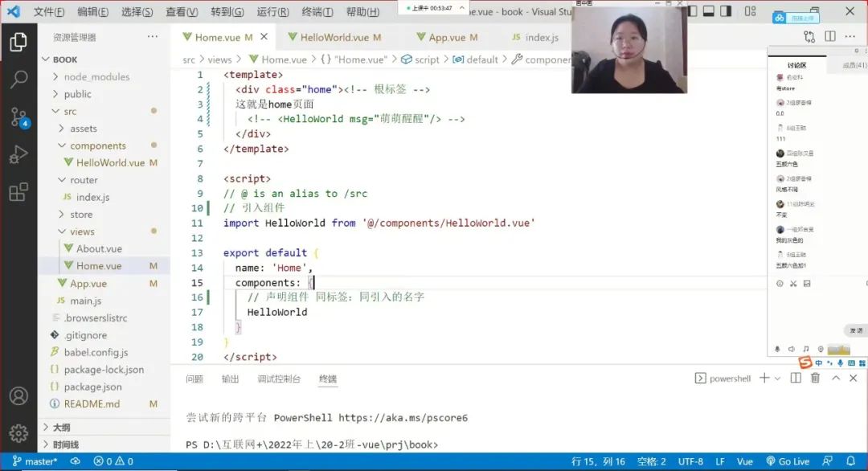Open the Explorer's more actions ellipsis
Image resolution: width=868 pixels, height=471 pixels.
[152, 36]
